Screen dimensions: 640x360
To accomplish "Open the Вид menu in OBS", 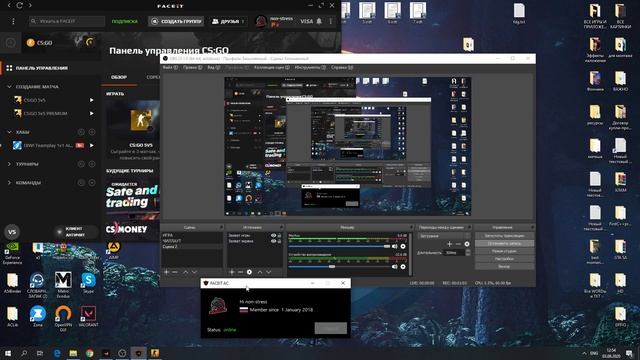I will point(213,67).
